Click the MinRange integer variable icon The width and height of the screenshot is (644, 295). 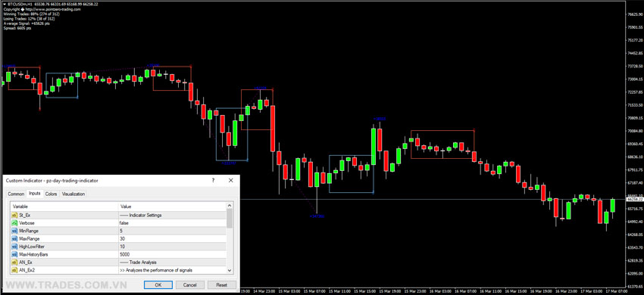pos(14,231)
